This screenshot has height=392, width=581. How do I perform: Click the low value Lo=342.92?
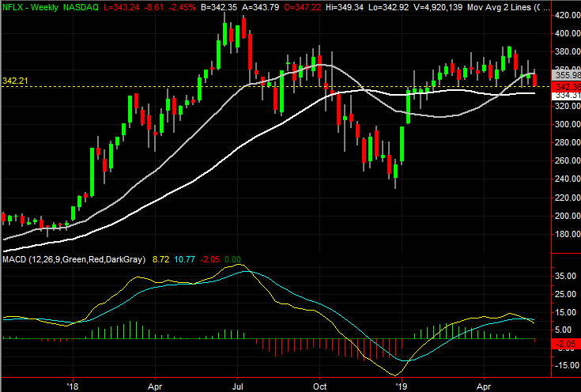tap(389, 7)
